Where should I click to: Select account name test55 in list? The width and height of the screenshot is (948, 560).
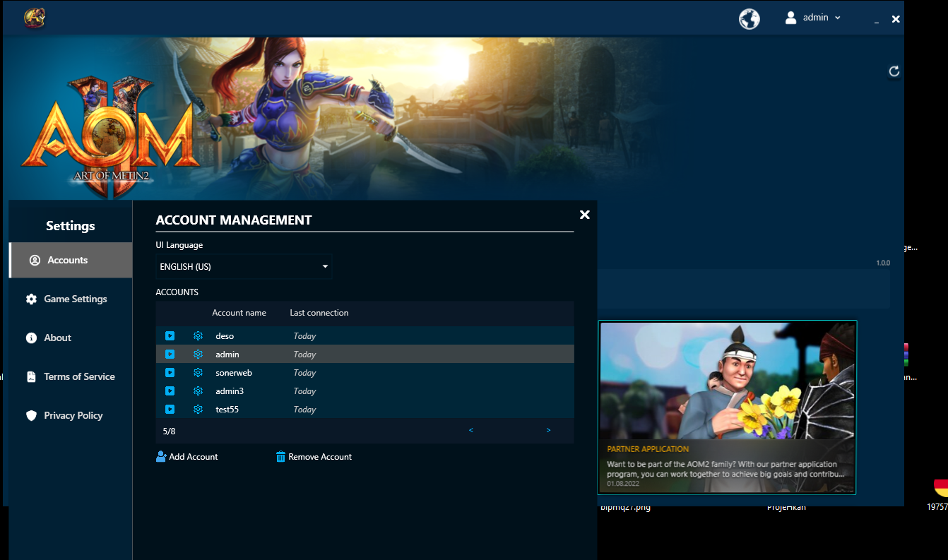[227, 410]
